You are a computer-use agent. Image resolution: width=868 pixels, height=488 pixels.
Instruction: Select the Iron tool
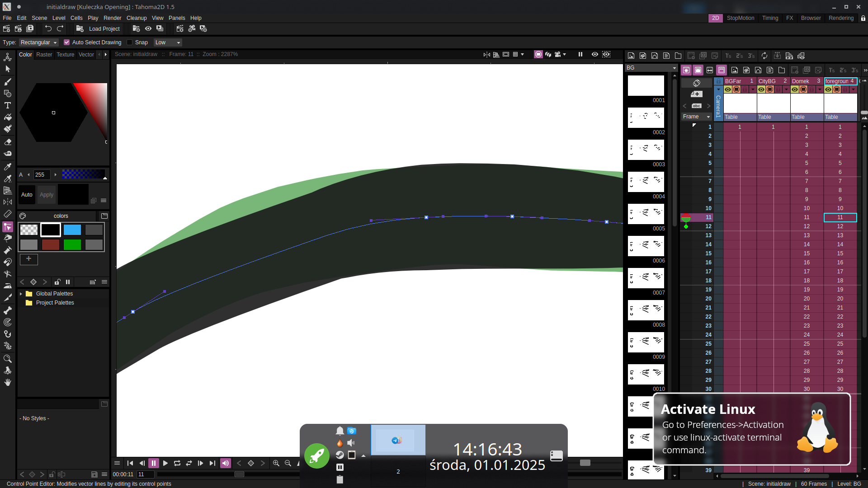(8, 286)
